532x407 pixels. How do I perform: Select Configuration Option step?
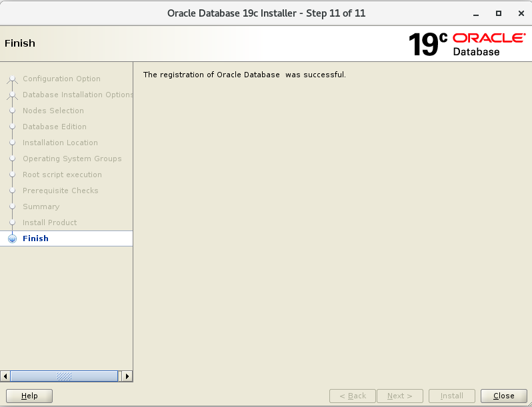61,79
